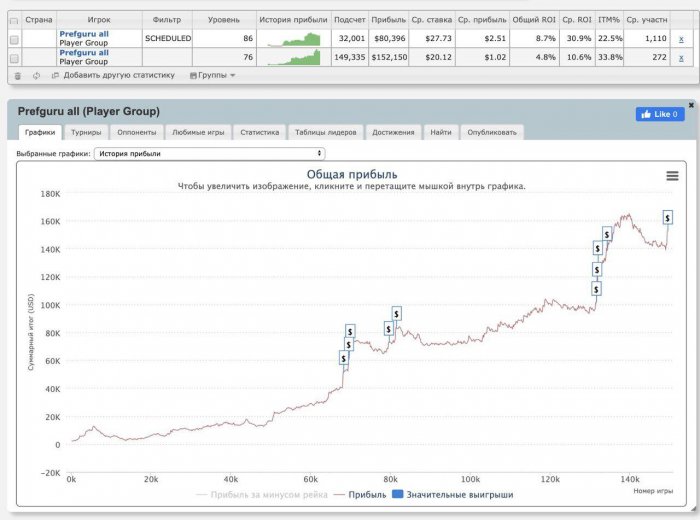This screenshot has height=520, width=700.
Task: Click the $ win marker near 72K
Action: (348, 345)
